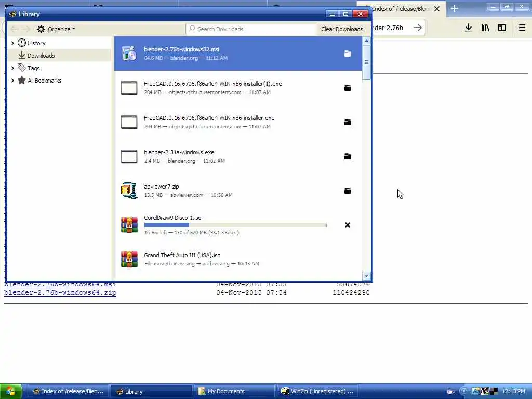This screenshot has width=532, height=399.
Task: Close the Index of /release/Blender tab
Action: point(437,9)
